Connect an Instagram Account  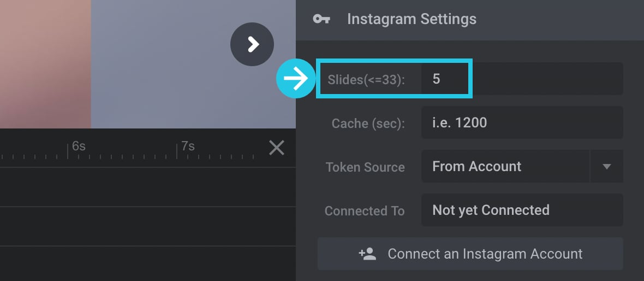click(470, 254)
